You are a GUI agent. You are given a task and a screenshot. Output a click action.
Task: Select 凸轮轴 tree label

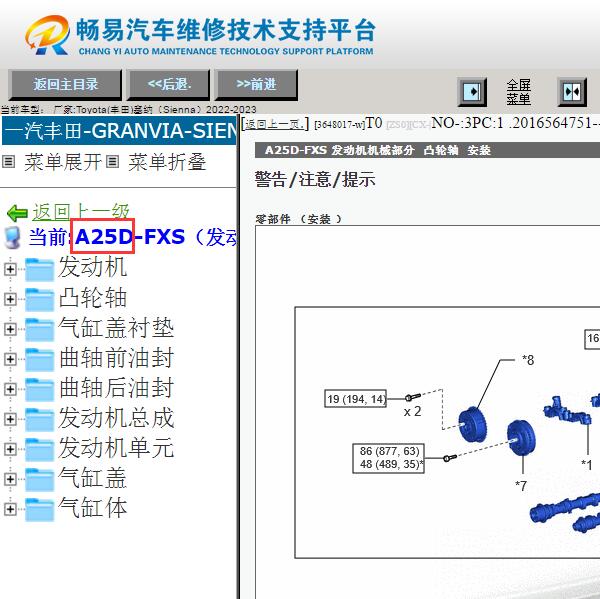point(93,297)
